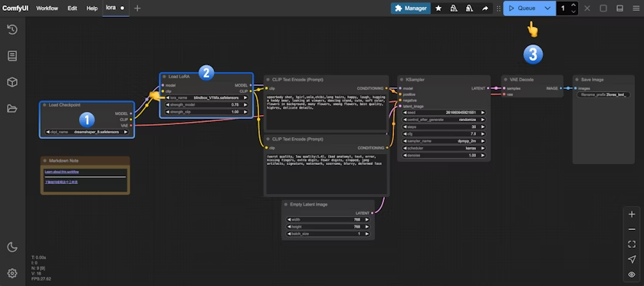Click the puzzle icon on Manager
644x286 pixels.
pos(399,8)
